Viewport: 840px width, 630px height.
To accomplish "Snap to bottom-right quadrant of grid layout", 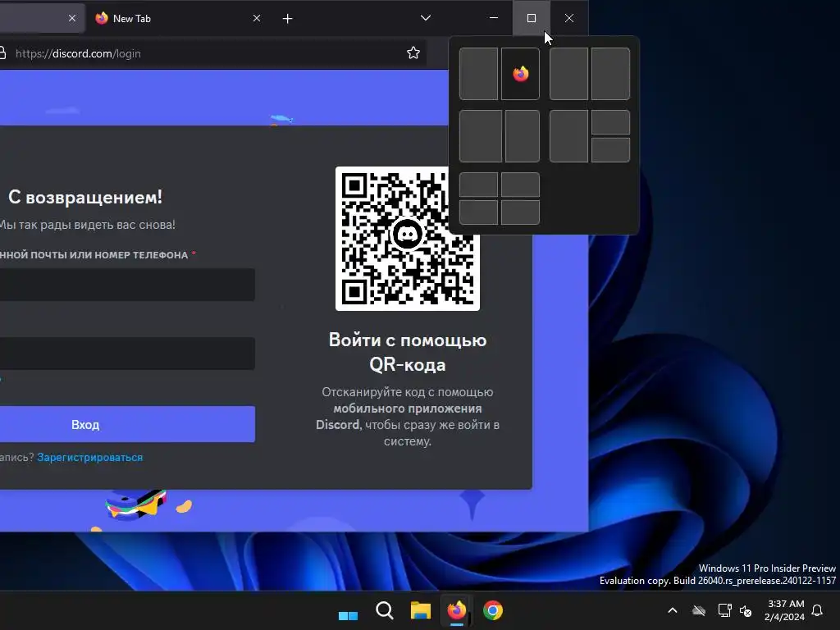I will tap(520, 212).
